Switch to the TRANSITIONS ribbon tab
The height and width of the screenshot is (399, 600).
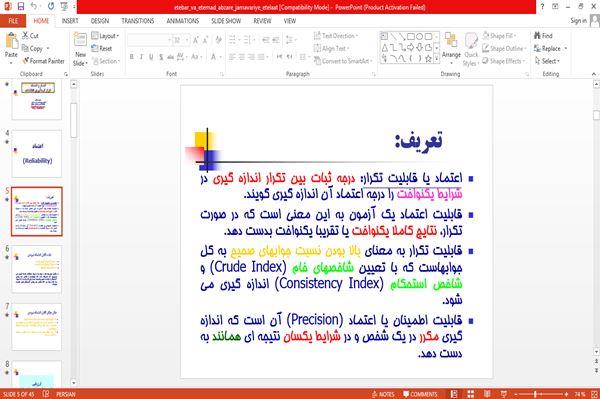pyautogui.click(x=138, y=21)
